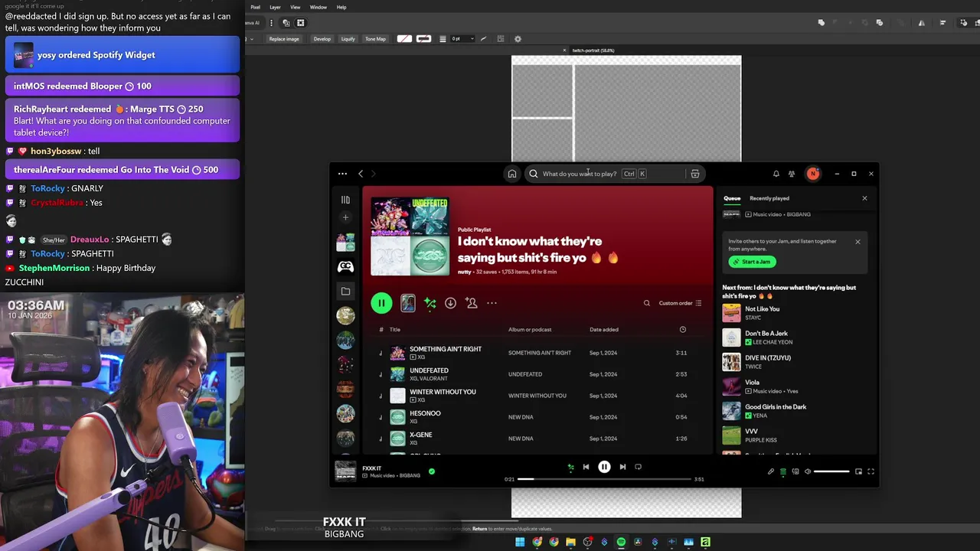Enter Spotify full screen view
980x551 pixels.
pyautogui.click(x=871, y=471)
